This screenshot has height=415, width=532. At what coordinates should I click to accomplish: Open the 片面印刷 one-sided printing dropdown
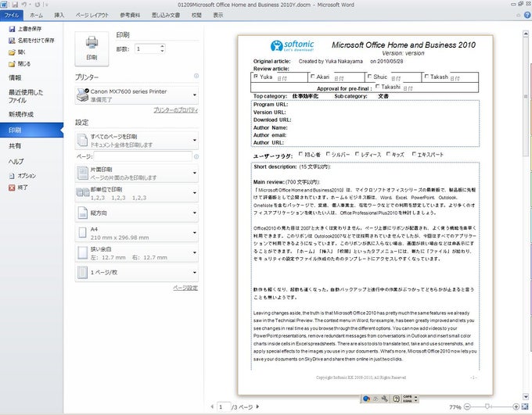click(x=137, y=173)
